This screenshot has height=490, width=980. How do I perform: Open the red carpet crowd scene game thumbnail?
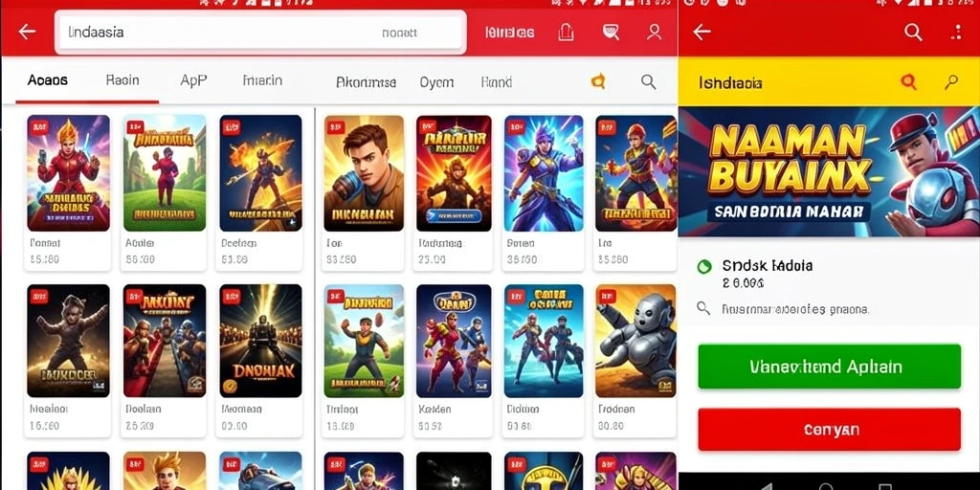[x=165, y=342]
